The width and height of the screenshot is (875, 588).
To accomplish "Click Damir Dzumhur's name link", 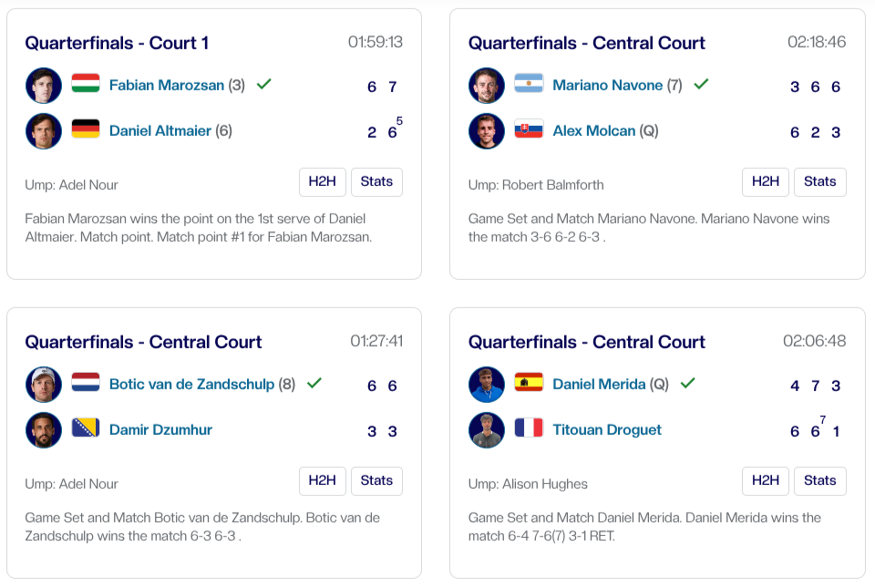I will click(160, 429).
